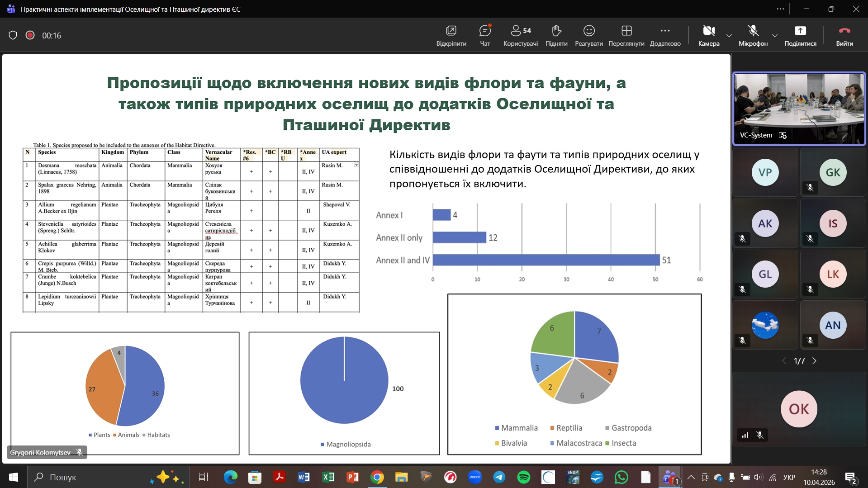Go to next participants page
This screenshot has height=488, width=868.
click(x=815, y=361)
